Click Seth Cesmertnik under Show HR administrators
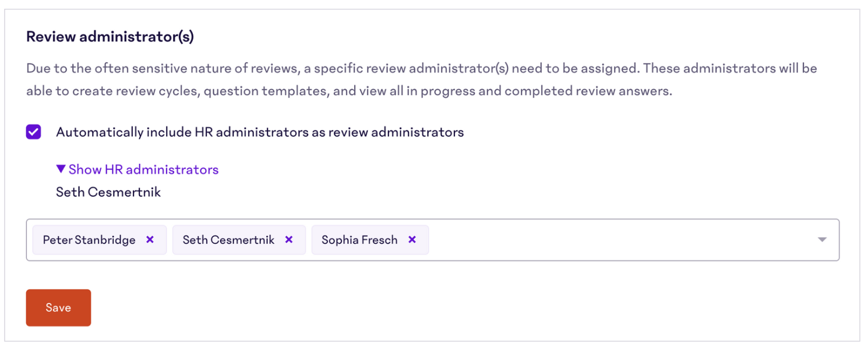The height and width of the screenshot is (345, 868). tap(108, 192)
